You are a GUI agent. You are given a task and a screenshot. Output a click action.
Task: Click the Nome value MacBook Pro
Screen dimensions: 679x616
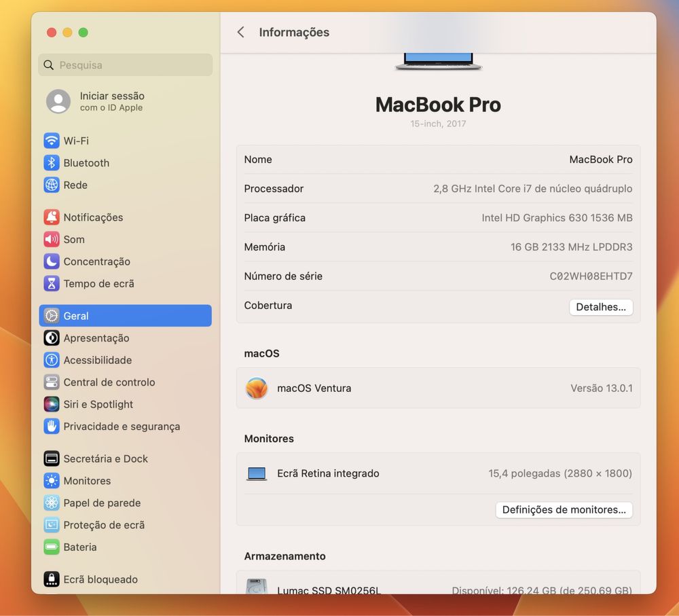601,160
